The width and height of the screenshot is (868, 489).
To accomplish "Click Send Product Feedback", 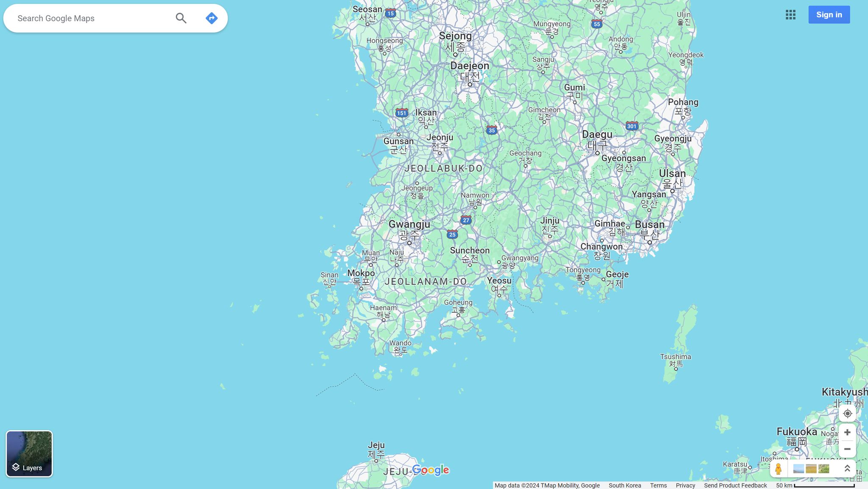I will tap(735, 486).
